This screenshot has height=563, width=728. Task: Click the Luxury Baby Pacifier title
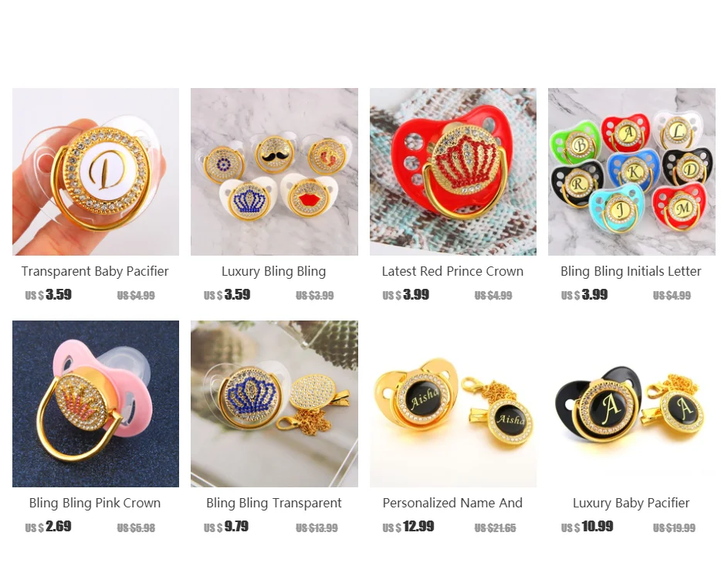(631, 503)
